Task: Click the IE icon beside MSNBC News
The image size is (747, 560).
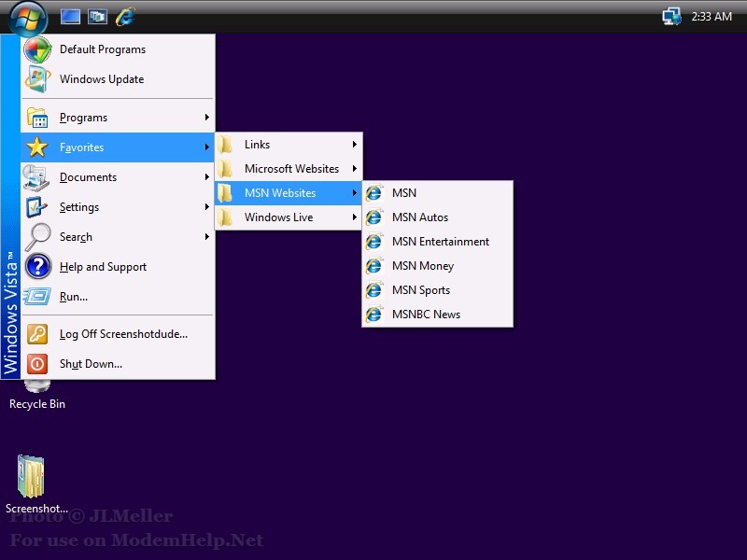Action: [x=374, y=315]
